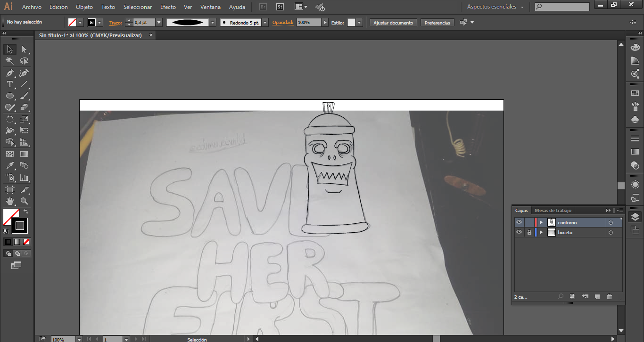
Task: Hide the boceto layer
Action: click(519, 232)
